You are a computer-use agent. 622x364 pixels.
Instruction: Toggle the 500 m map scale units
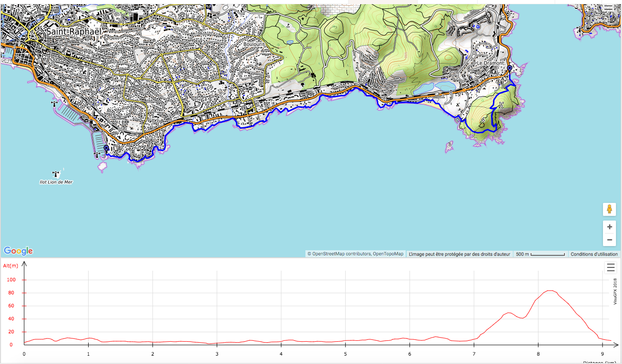(x=541, y=254)
